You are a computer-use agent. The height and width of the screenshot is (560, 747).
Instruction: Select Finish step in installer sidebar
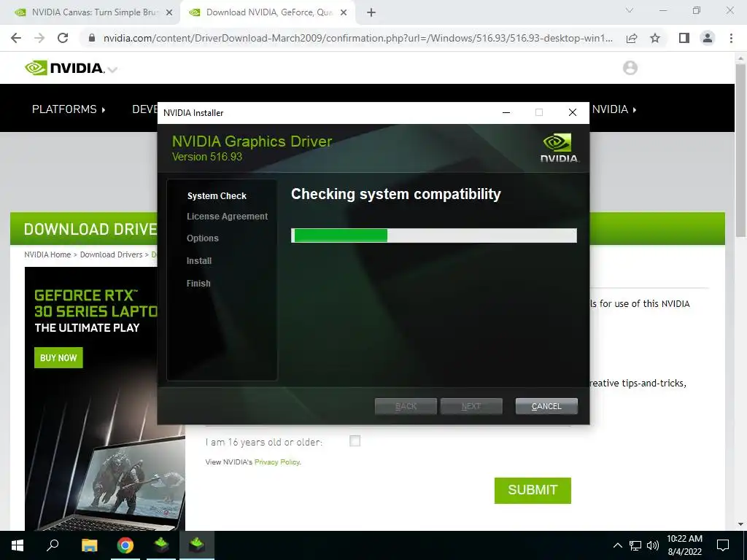(x=198, y=284)
